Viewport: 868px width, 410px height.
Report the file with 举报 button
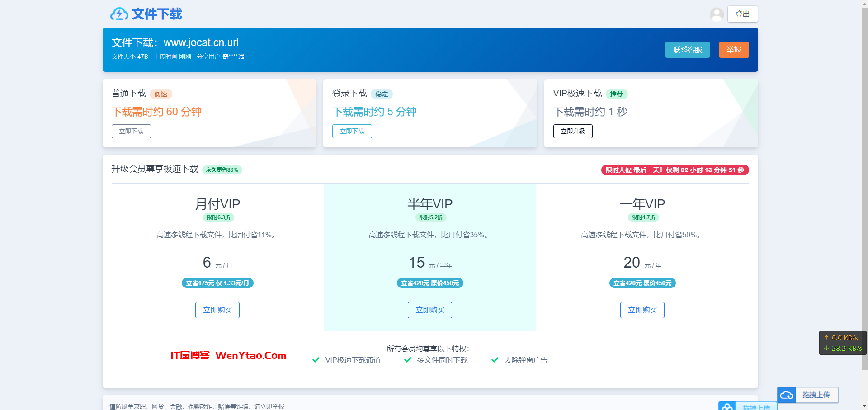coord(734,50)
